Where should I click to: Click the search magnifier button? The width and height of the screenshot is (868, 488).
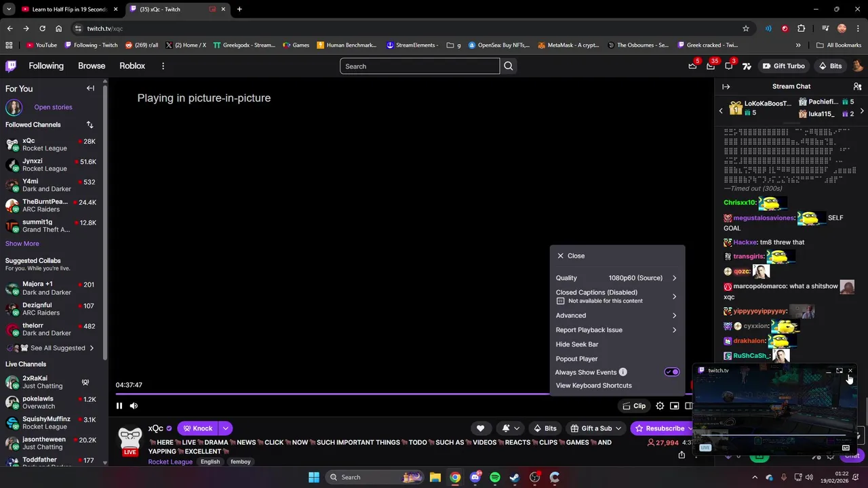tap(509, 66)
